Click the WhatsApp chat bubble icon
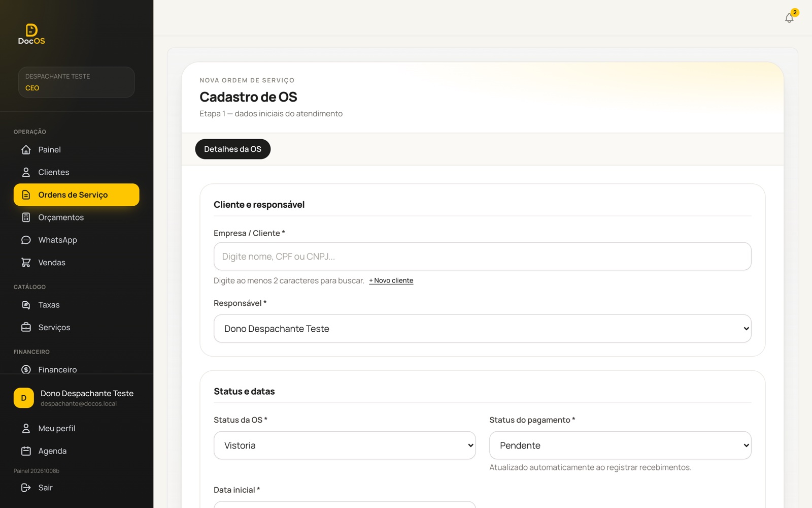 click(26, 240)
